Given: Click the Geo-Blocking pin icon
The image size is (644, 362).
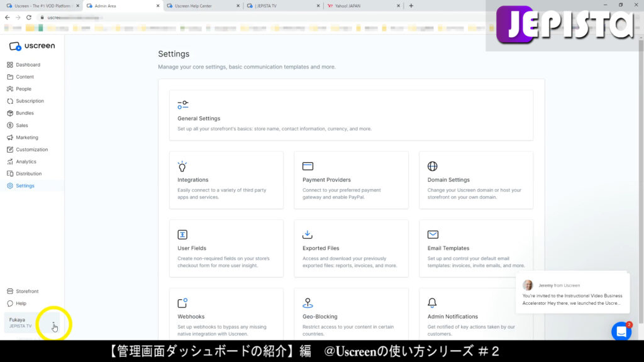Looking at the screenshot, I should pos(308,303).
